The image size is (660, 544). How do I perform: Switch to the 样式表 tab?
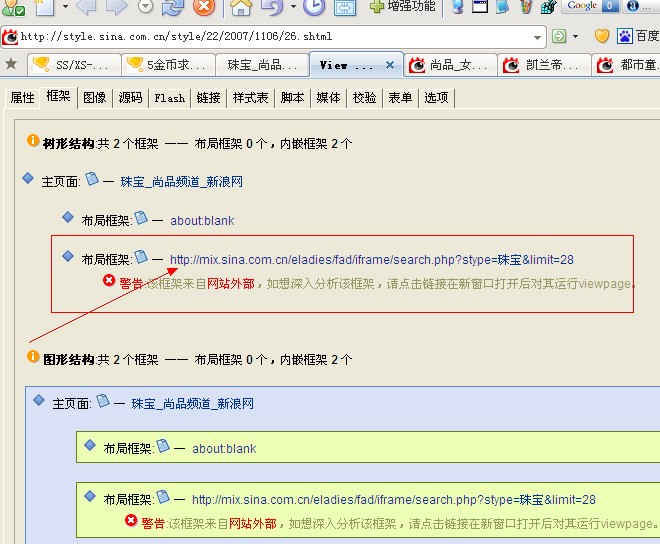tap(250, 98)
